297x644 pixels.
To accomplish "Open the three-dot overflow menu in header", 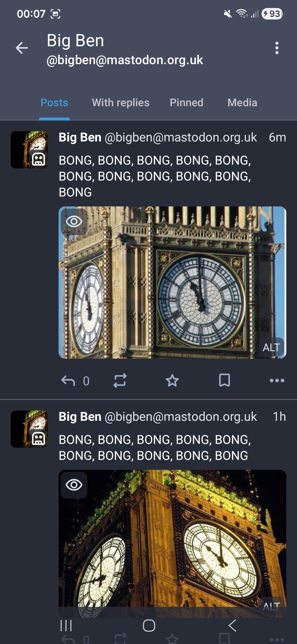I will tap(277, 48).
